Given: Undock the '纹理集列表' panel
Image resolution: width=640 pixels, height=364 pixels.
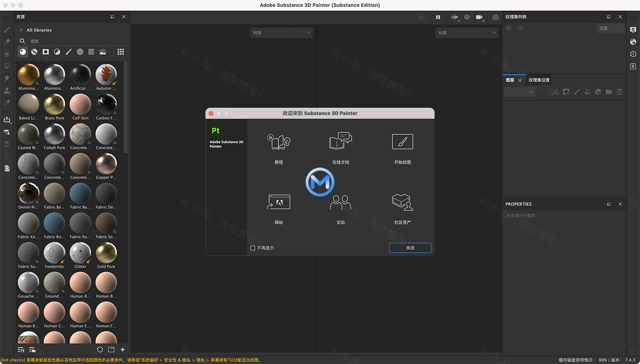Looking at the screenshot, I should pyautogui.click(x=609, y=17).
